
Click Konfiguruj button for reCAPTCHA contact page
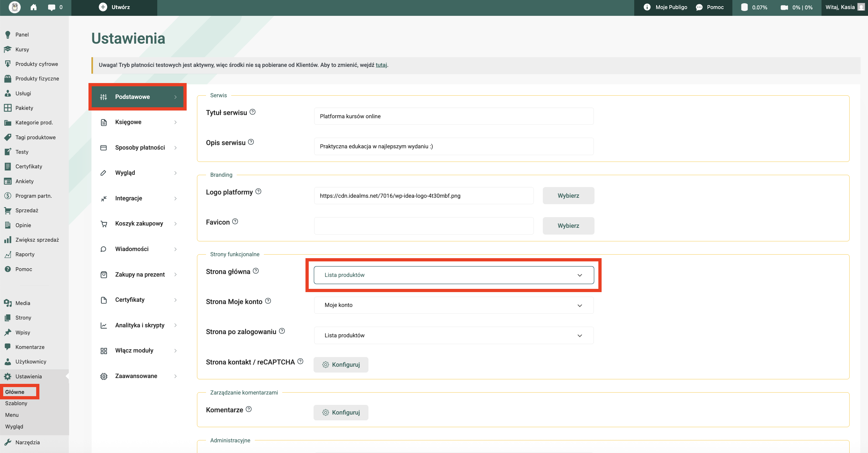[341, 365]
